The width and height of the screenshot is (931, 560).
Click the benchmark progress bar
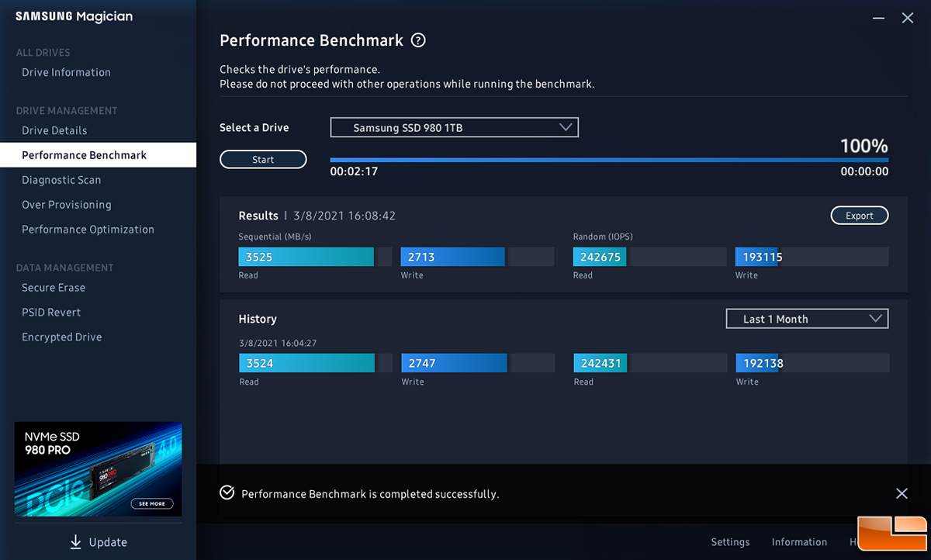609,160
